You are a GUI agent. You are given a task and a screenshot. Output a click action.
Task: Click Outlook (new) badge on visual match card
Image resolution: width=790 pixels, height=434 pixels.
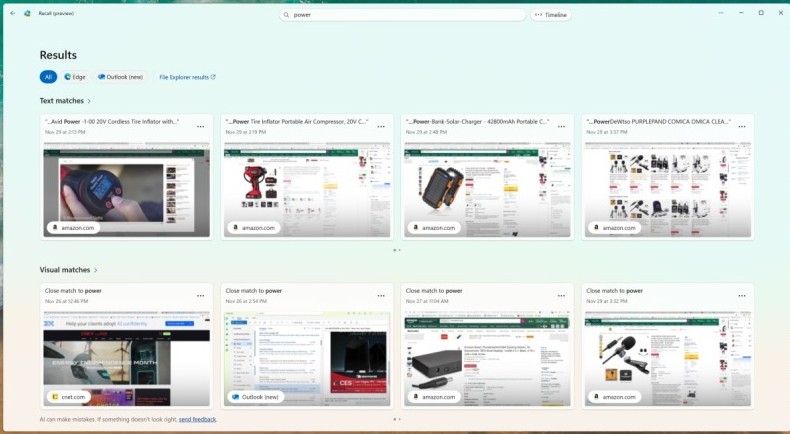(x=256, y=397)
